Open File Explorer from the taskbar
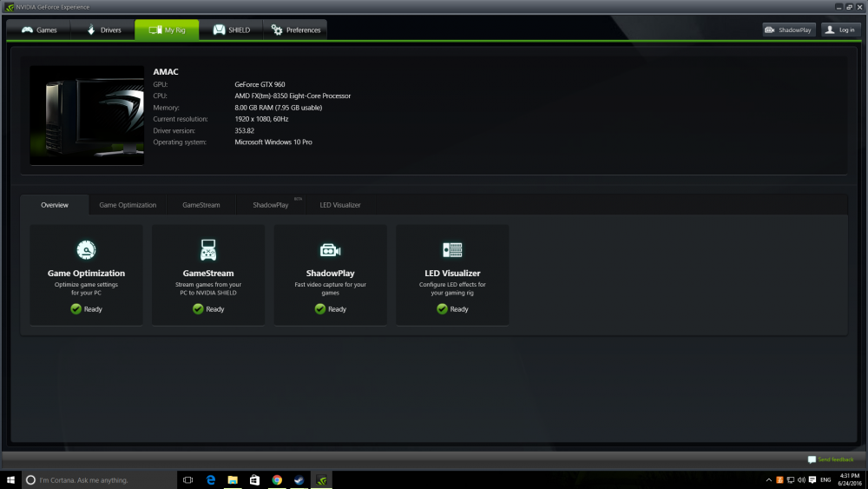This screenshot has height=489, width=868. click(x=233, y=479)
